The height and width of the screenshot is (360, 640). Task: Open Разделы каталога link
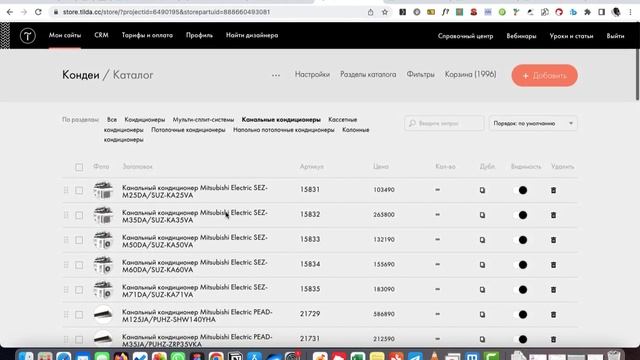[x=368, y=74]
